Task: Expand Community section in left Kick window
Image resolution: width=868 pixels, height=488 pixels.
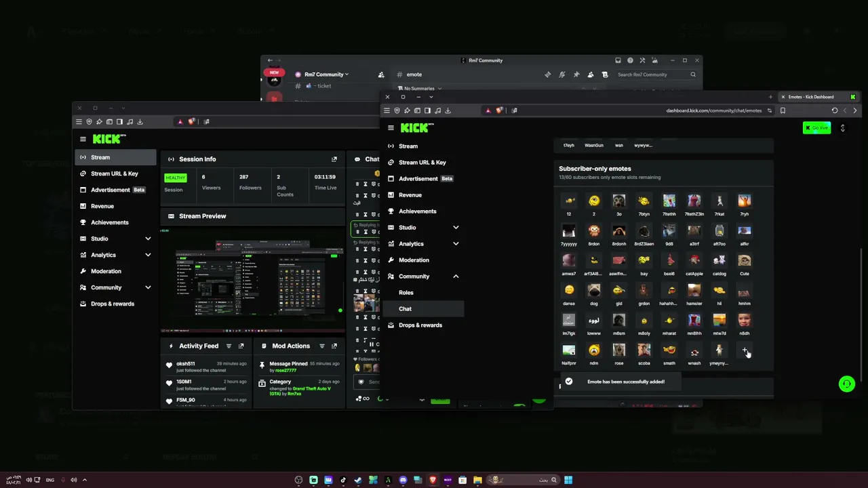Action: pos(148,287)
